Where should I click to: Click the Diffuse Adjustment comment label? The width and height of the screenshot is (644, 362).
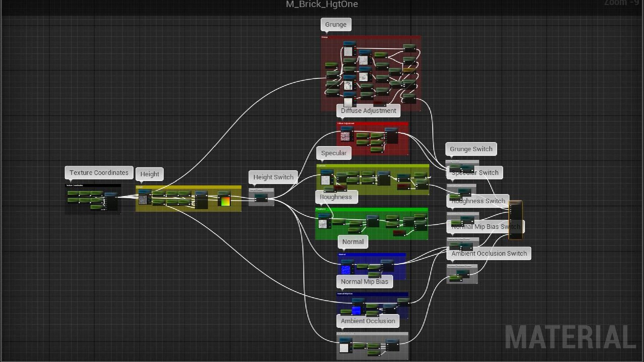click(x=368, y=111)
